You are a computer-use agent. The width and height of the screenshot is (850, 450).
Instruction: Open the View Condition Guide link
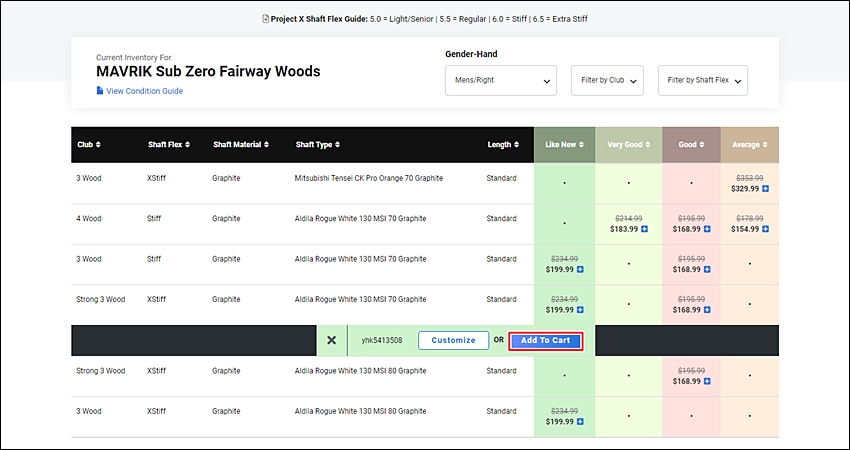click(144, 91)
